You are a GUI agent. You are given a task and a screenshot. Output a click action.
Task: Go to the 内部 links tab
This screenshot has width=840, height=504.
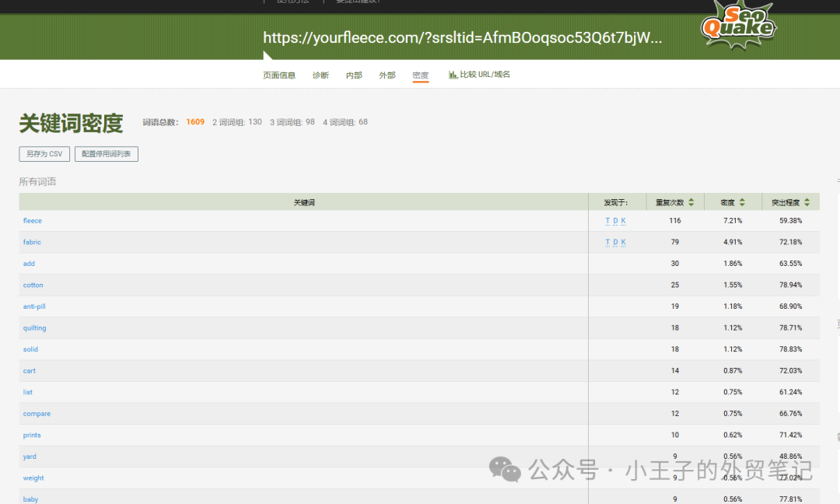pyautogui.click(x=354, y=75)
